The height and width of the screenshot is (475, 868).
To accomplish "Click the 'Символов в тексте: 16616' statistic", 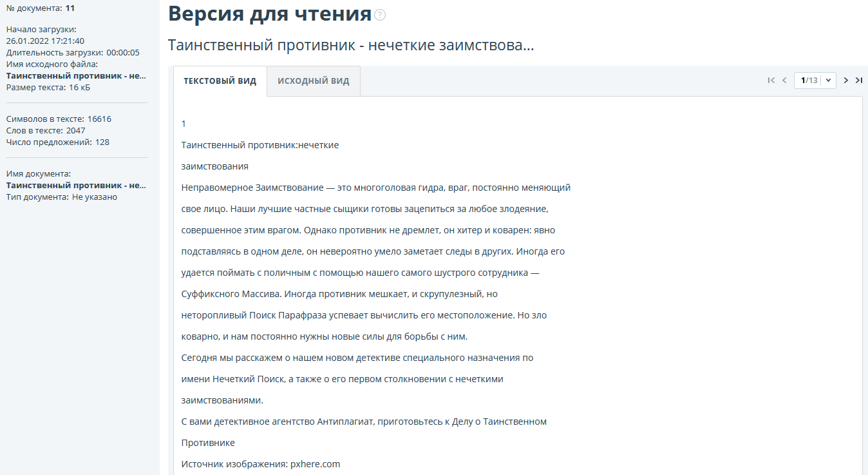I will (59, 119).
